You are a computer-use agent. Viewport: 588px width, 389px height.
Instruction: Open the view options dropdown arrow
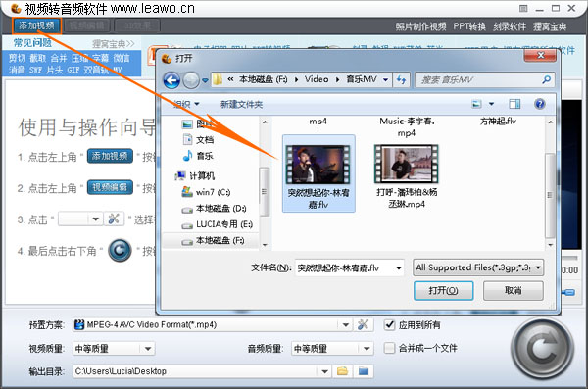pos(491,104)
